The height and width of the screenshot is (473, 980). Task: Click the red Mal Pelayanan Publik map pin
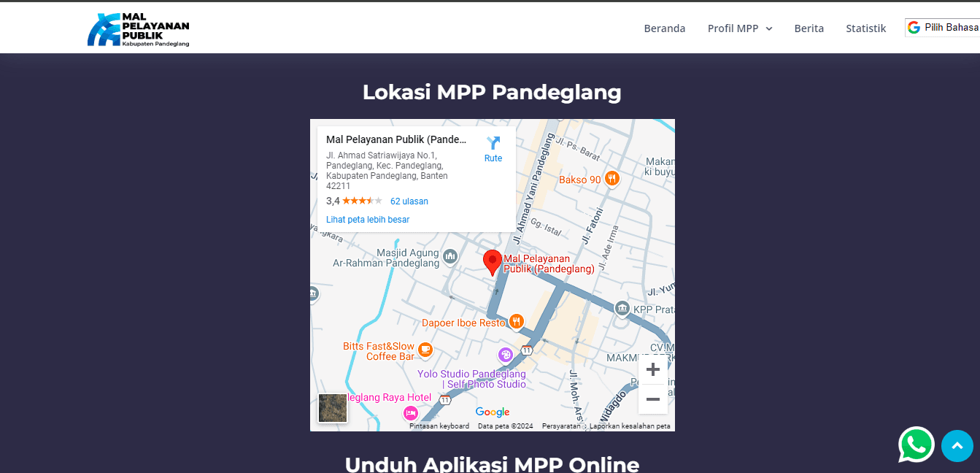click(493, 263)
